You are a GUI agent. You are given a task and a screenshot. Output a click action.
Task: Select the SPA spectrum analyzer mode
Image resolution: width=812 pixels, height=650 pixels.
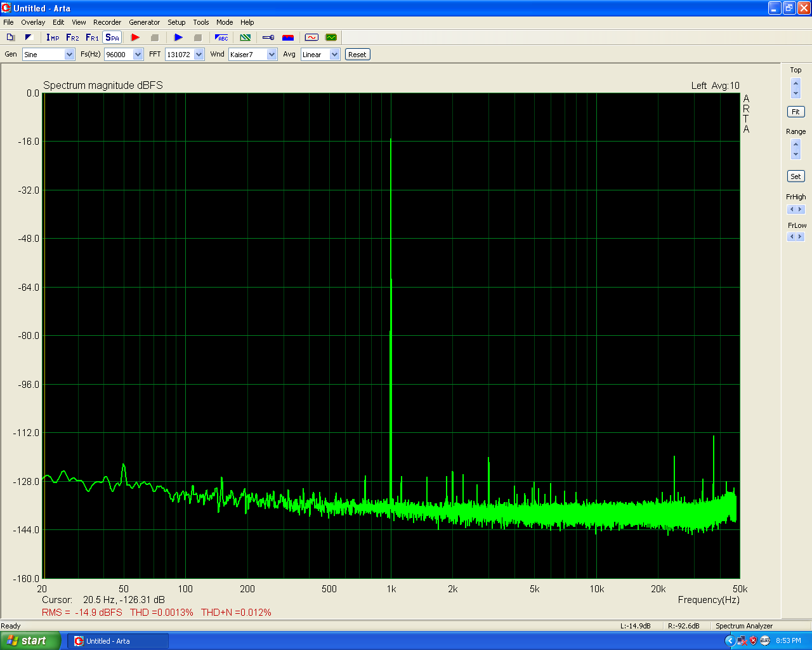(x=112, y=37)
